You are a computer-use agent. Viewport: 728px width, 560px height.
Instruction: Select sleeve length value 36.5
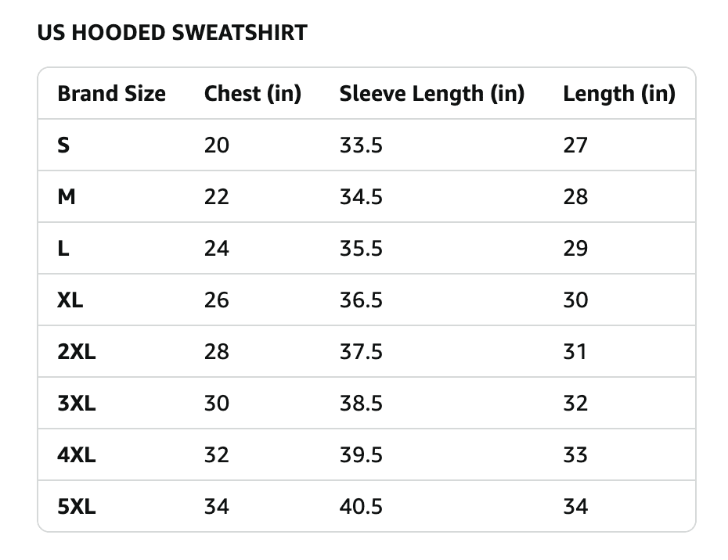[x=361, y=300]
